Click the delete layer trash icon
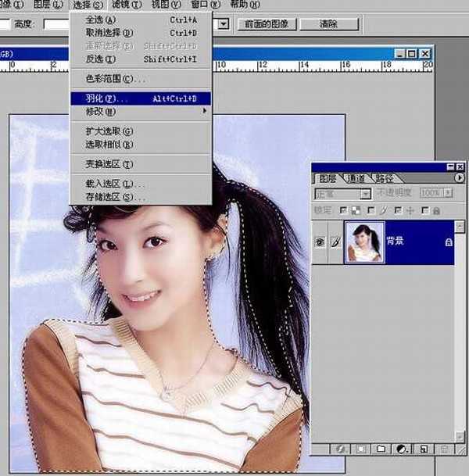This screenshot has height=476, width=469. (x=443, y=449)
